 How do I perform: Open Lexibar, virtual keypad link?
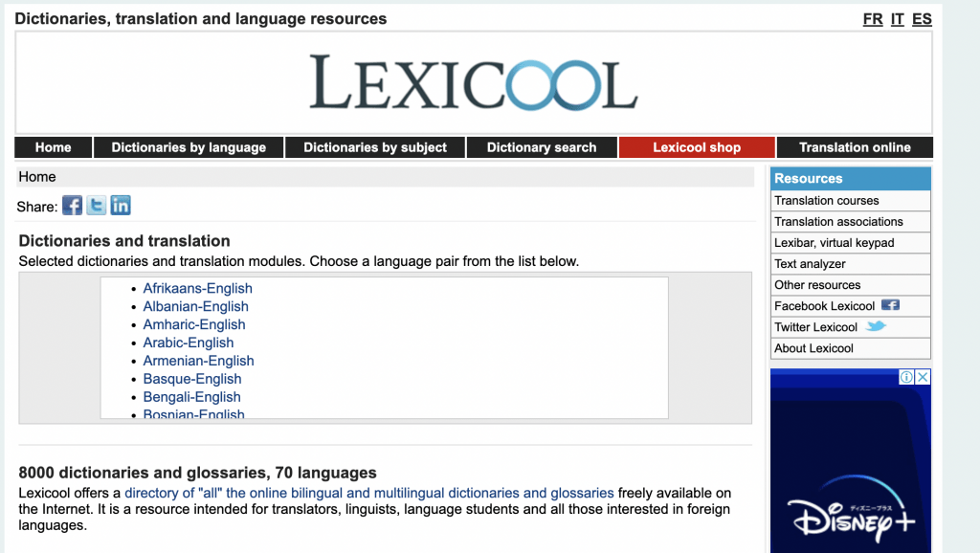point(835,243)
